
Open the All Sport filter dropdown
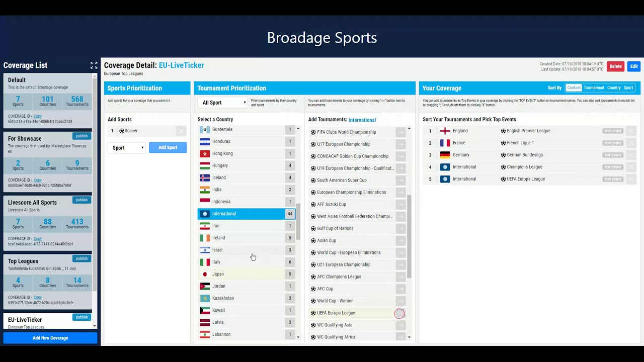pyautogui.click(x=223, y=103)
